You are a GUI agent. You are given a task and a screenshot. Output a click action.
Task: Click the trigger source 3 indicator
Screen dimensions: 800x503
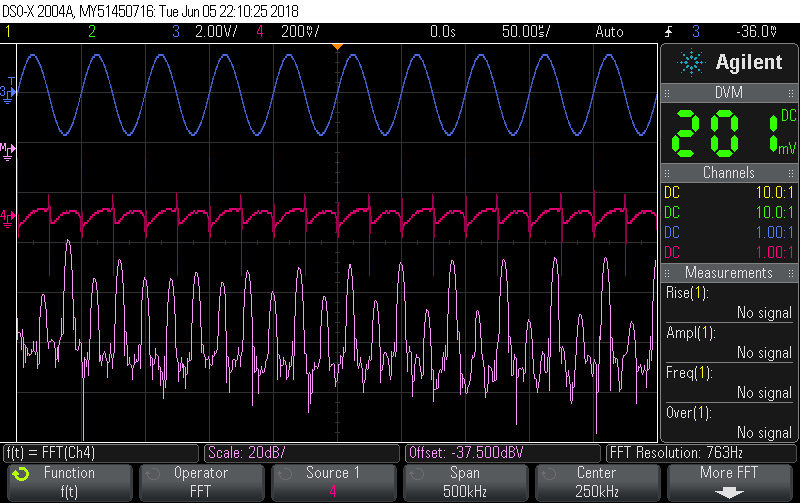point(696,32)
